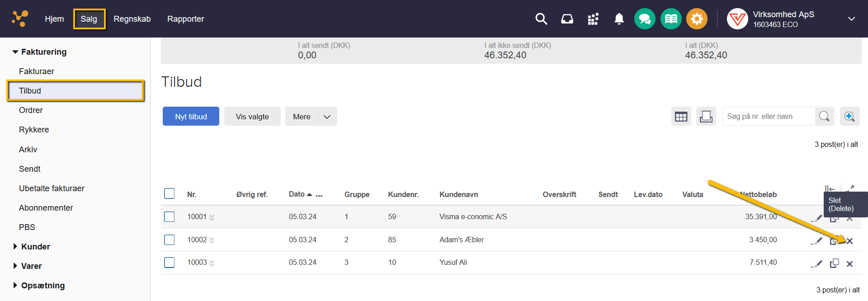
Task: Expand the company account dropdown chevron
Action: click(x=851, y=19)
